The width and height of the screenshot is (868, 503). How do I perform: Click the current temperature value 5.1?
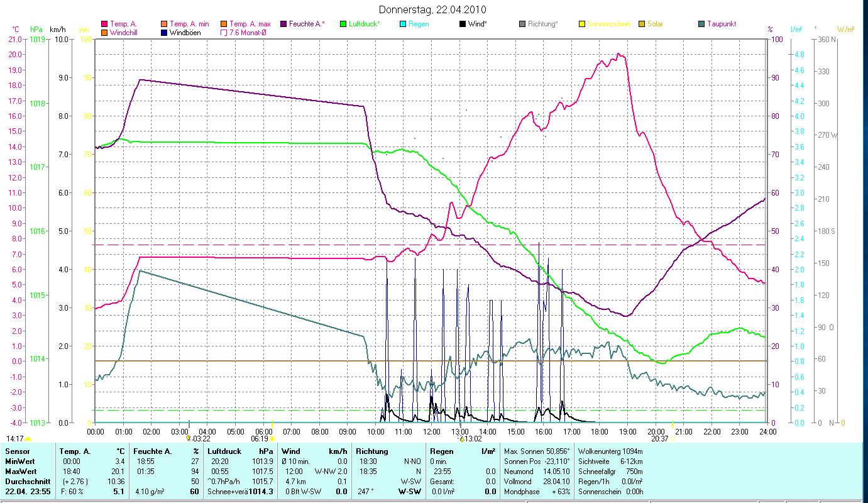click(x=119, y=492)
